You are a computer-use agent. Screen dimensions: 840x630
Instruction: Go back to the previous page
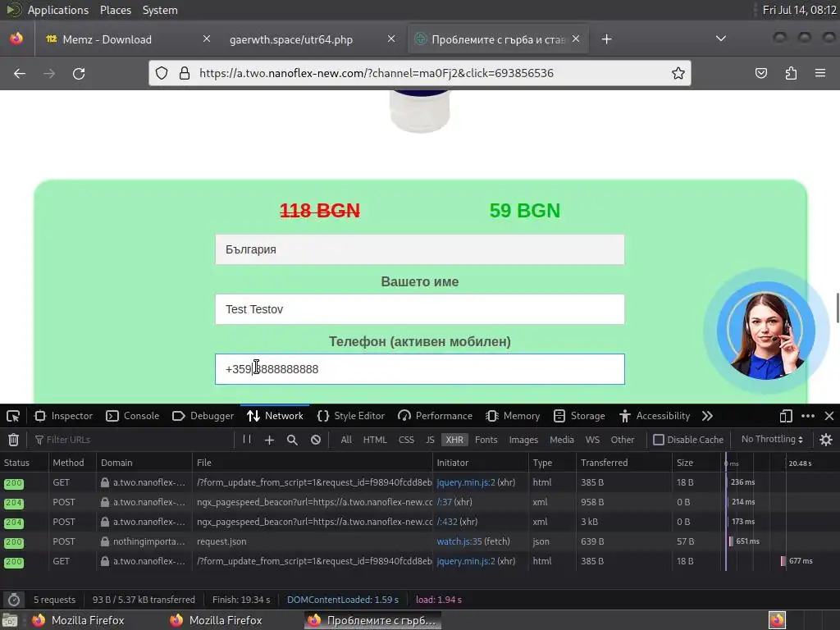click(20, 73)
